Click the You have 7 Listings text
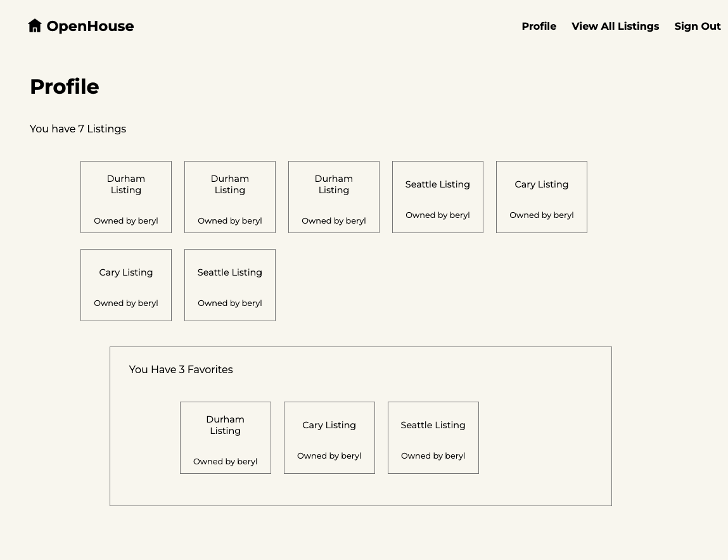The width and height of the screenshot is (728, 560). [78, 129]
